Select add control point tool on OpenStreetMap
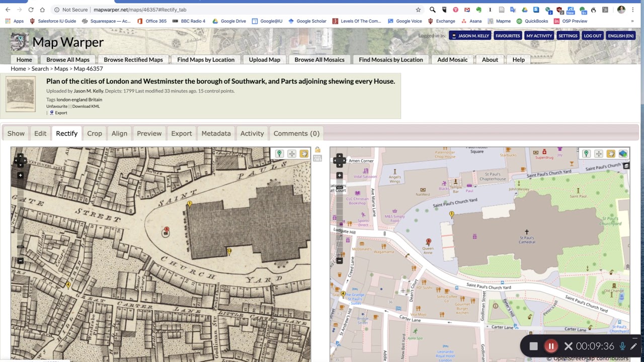The width and height of the screenshot is (644, 362). coord(586,154)
